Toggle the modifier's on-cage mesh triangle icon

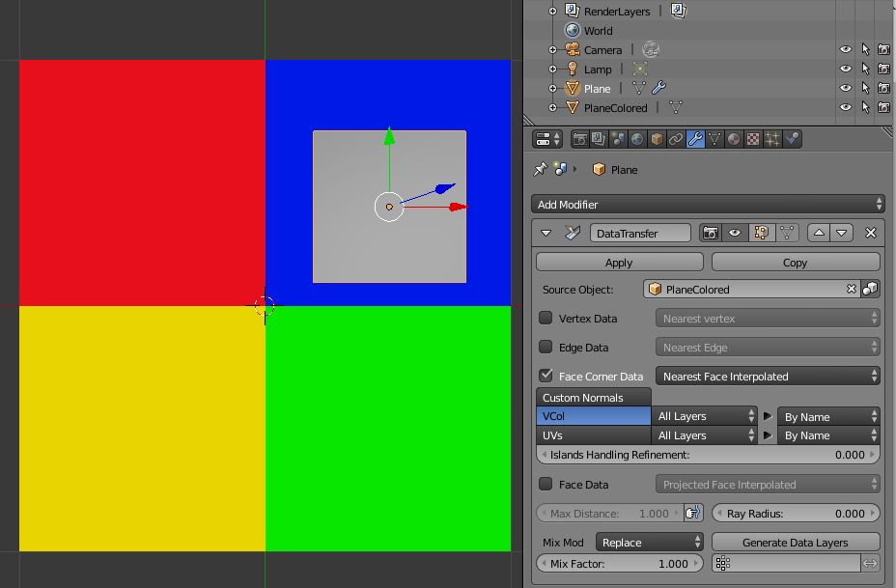point(787,233)
